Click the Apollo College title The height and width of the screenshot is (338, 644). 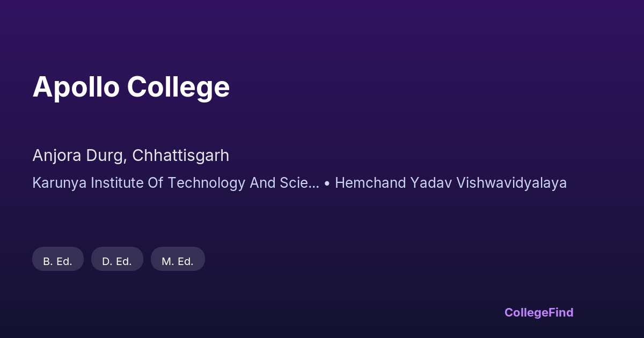pyautogui.click(x=131, y=87)
